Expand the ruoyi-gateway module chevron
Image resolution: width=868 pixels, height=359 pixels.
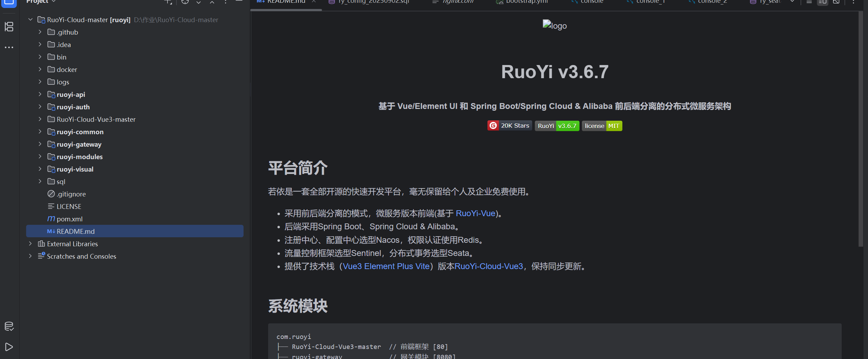40,144
